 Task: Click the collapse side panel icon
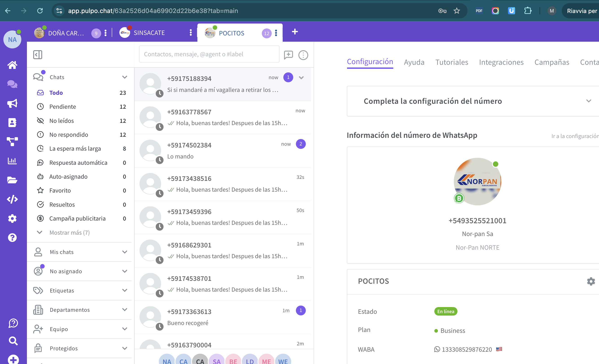coord(38,55)
